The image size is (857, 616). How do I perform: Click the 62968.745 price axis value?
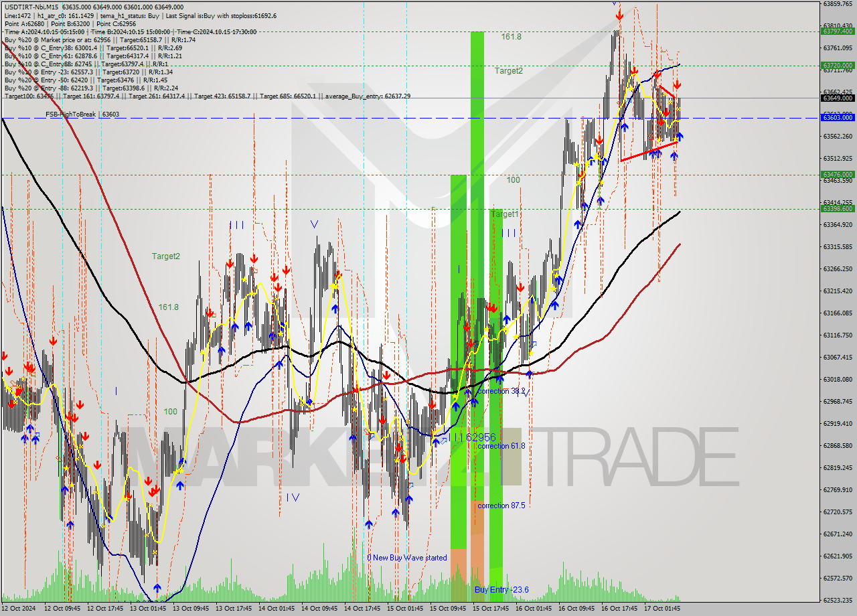[837, 401]
